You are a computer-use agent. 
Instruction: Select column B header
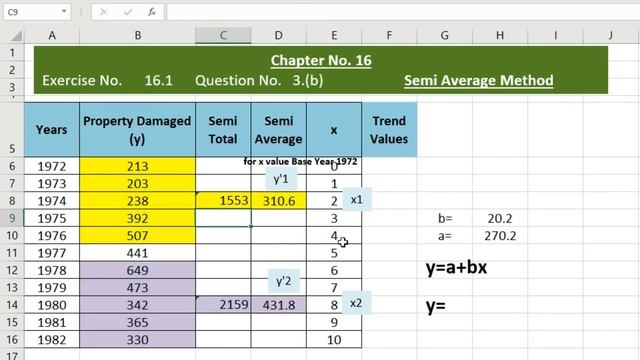click(138, 36)
